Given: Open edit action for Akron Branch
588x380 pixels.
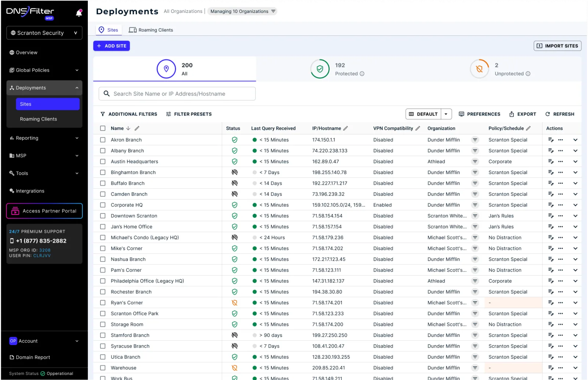Looking at the screenshot, I should [551, 140].
